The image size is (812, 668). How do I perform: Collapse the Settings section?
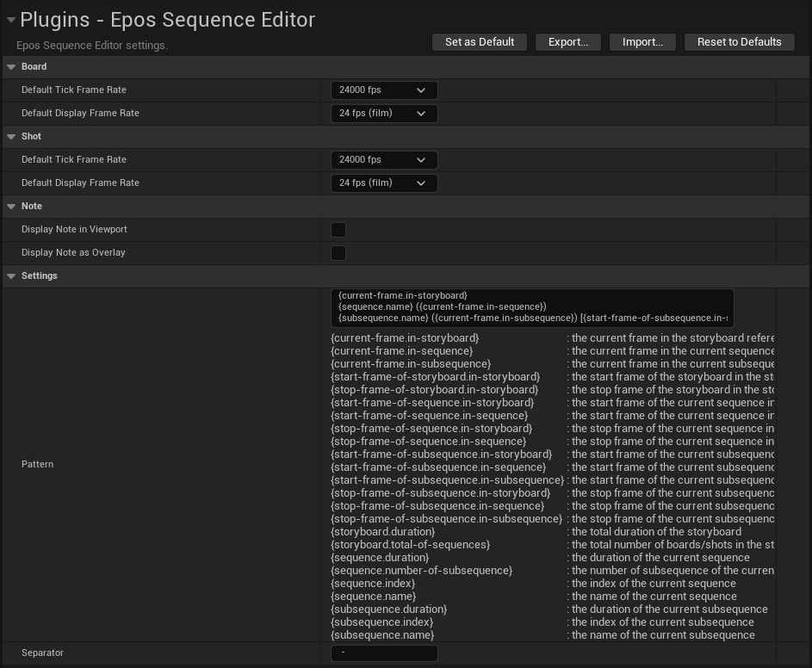coord(9,275)
